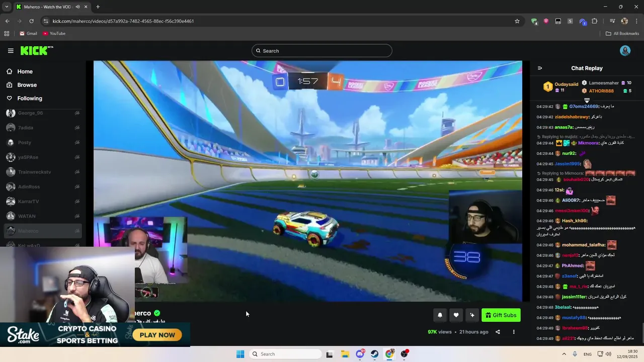Go back in Chrome

(x=7, y=21)
